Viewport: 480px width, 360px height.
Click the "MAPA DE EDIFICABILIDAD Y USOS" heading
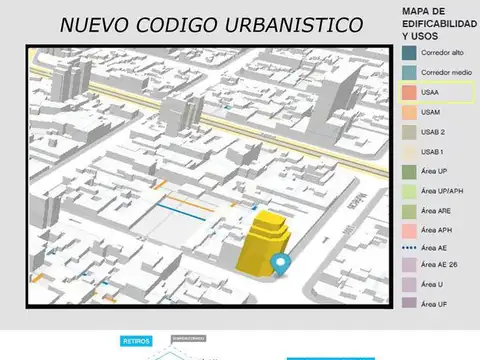coord(439,24)
